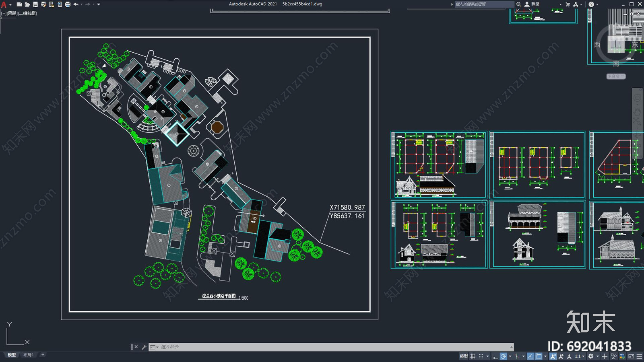Screen dimensions: 644x362
Task: Toggle auto-add annotation scales icon
Action: click(x=561, y=356)
